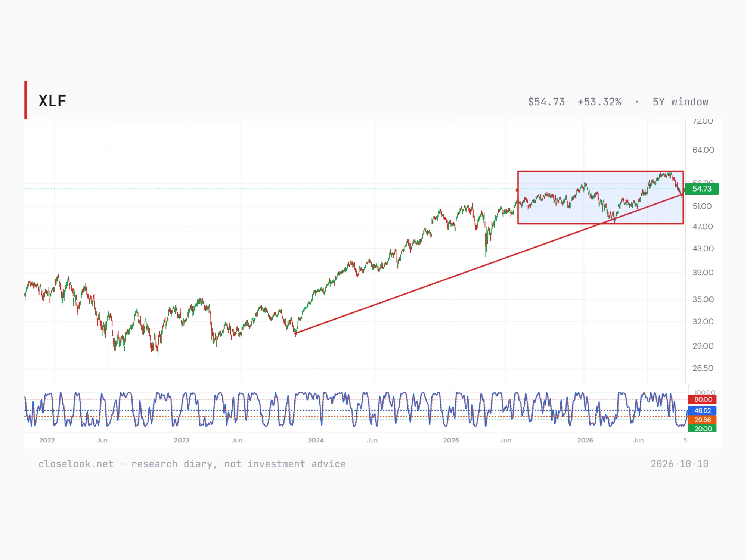Click the 2024 label on time axis
This screenshot has height=560, width=747.
tap(316, 441)
